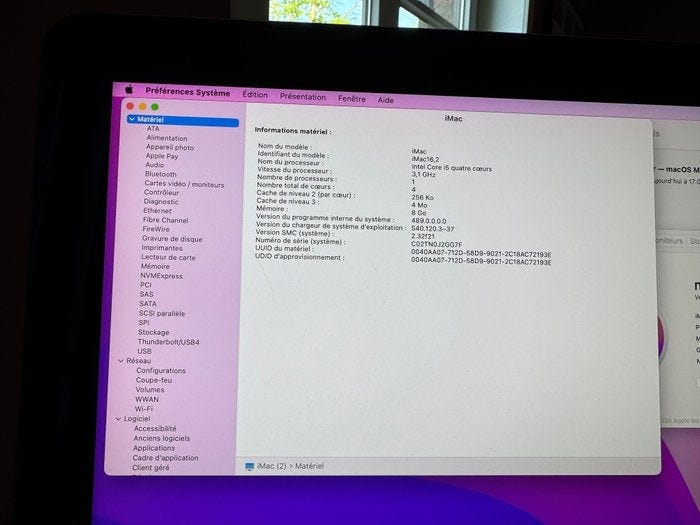The height and width of the screenshot is (525, 700).
Task: Select Accessibilité under Logiciel
Action: click(x=155, y=428)
